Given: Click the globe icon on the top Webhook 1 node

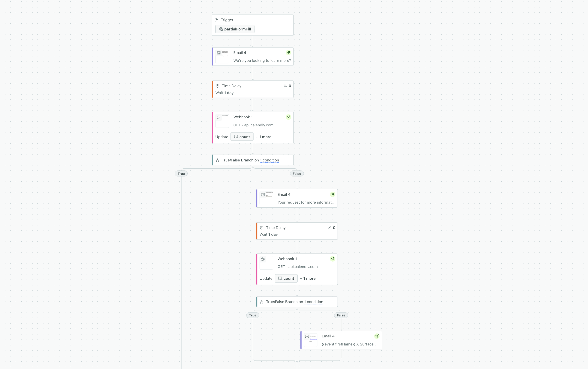Looking at the screenshot, I should click(219, 117).
